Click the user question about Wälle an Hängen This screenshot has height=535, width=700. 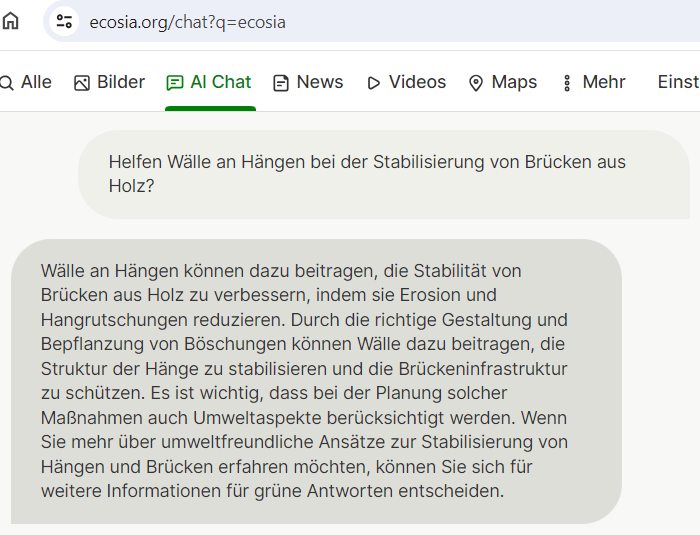(x=367, y=174)
